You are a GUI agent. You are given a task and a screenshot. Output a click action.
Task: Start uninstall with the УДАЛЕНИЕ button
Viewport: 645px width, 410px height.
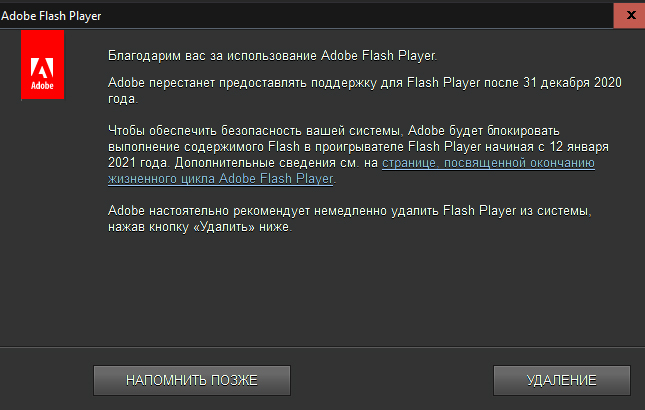pyautogui.click(x=561, y=380)
